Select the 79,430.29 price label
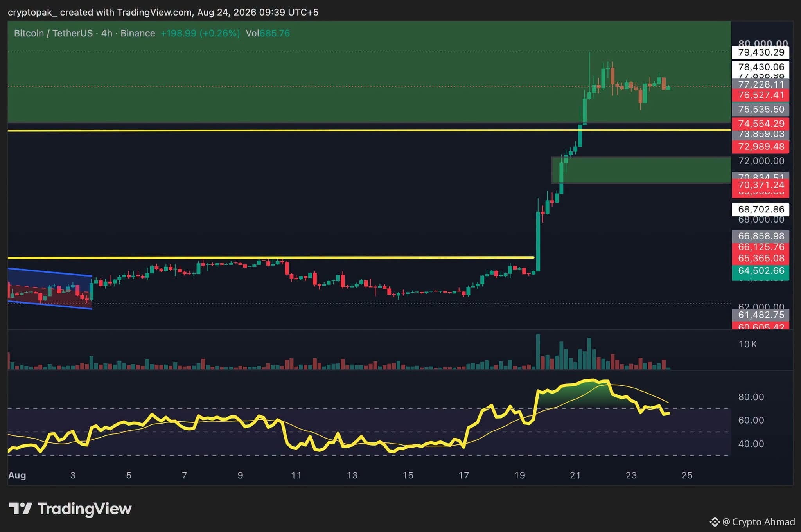The image size is (801, 532). (x=761, y=52)
